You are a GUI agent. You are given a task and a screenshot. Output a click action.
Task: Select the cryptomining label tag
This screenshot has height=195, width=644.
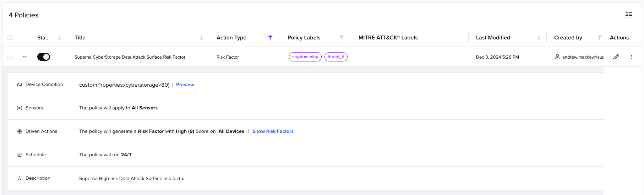305,57
